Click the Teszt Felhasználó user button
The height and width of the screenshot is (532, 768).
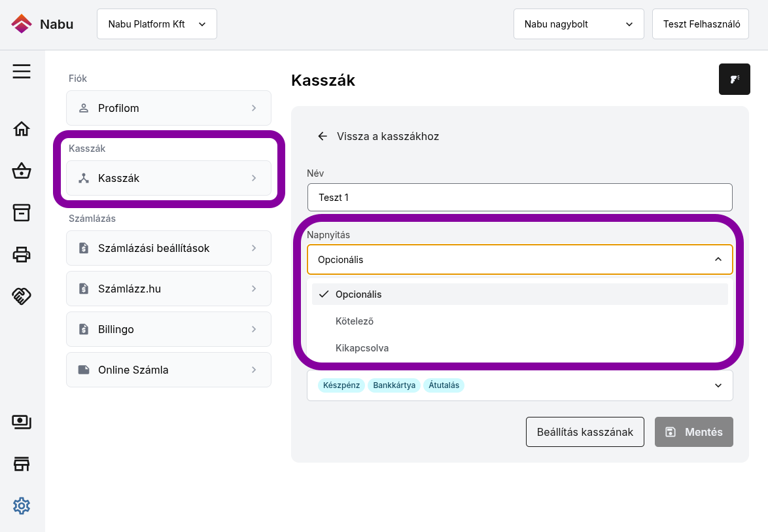(701, 24)
